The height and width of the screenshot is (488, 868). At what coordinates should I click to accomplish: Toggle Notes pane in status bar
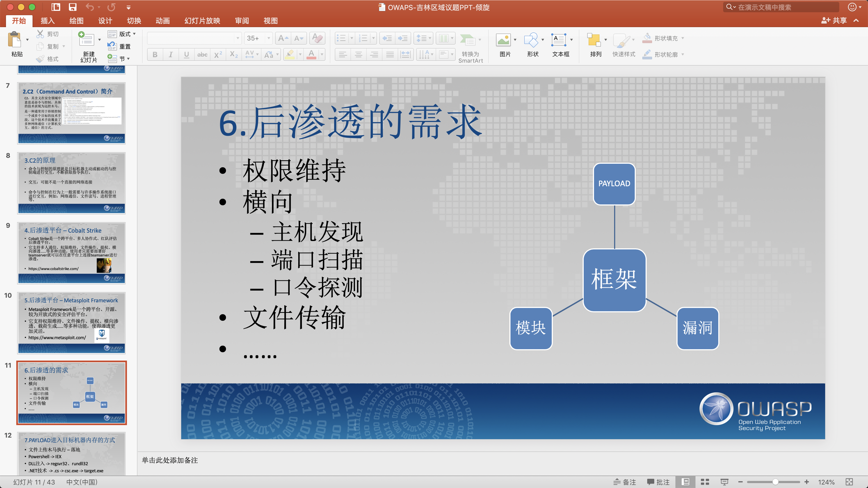click(624, 482)
